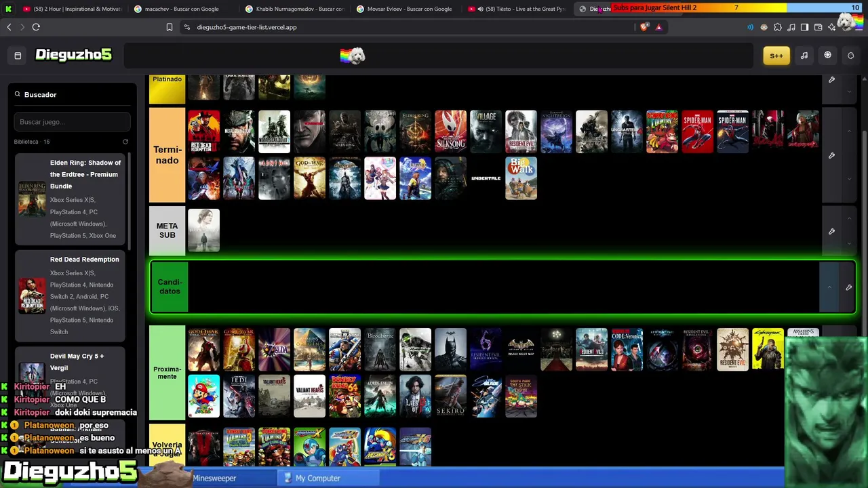
Task: Move the Terminado tier up with chevron
Action: point(849,131)
